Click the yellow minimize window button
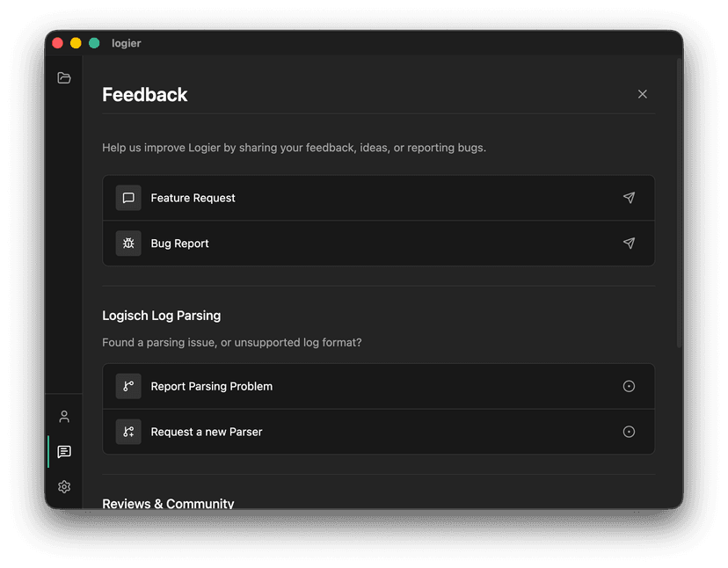The height and width of the screenshot is (568, 728). (76, 43)
